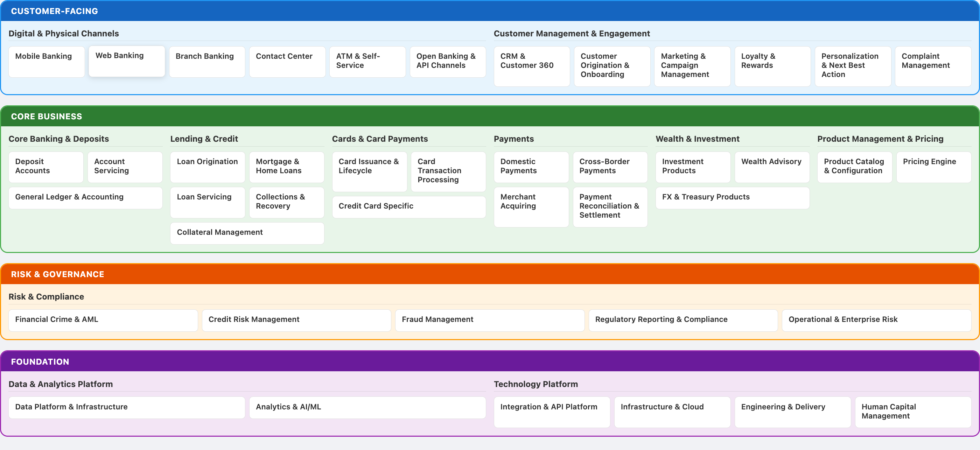980x450 pixels.
Task: Open the Deposit Accounts capability
Action: pyautogui.click(x=45, y=167)
